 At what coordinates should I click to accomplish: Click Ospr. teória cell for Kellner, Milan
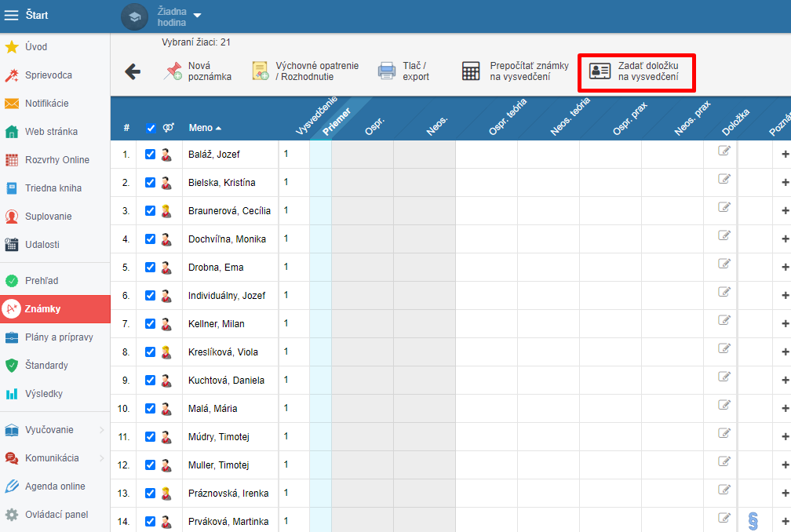[x=487, y=324]
